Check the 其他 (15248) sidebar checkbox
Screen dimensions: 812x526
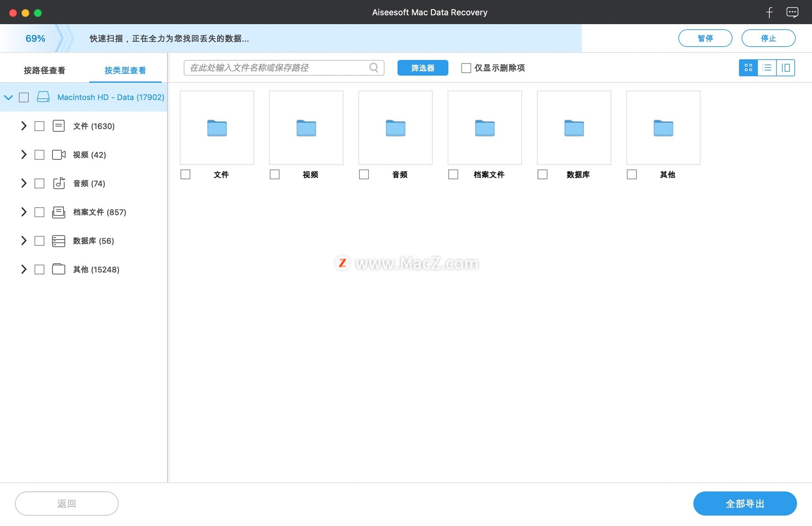point(39,270)
